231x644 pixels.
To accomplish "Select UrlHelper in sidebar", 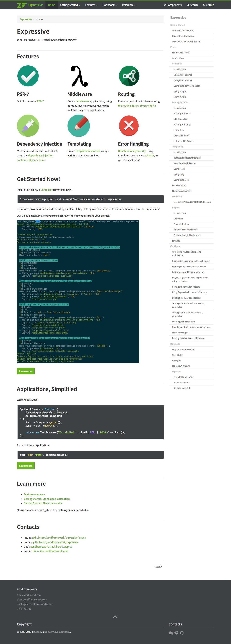I will click(x=178, y=219).
